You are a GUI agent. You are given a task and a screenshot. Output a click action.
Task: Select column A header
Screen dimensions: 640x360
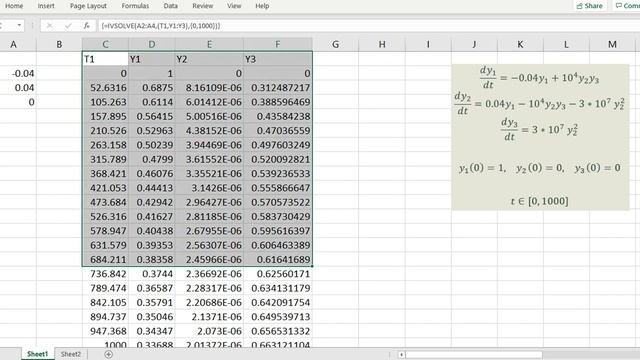(x=13, y=44)
